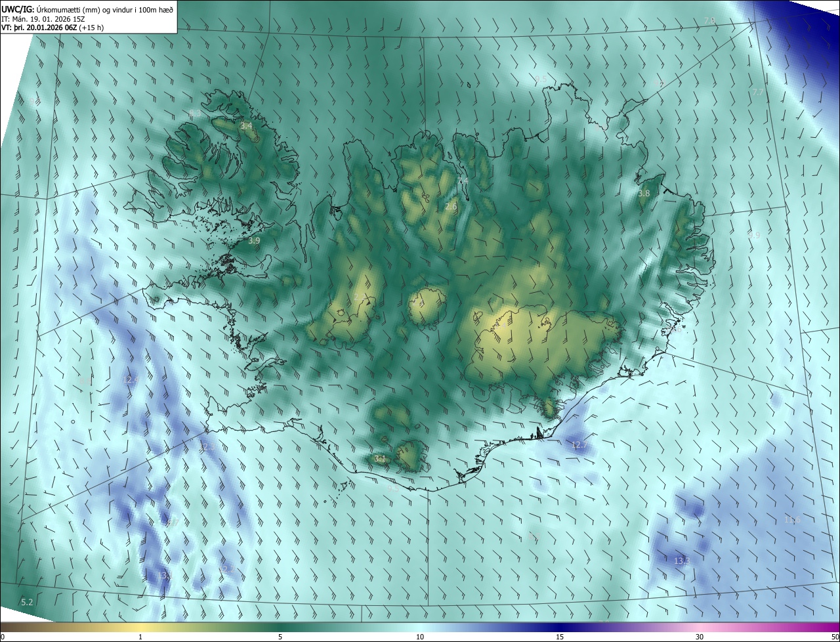
Task: Click the '50' tick on the color scale
Action: 835,637
